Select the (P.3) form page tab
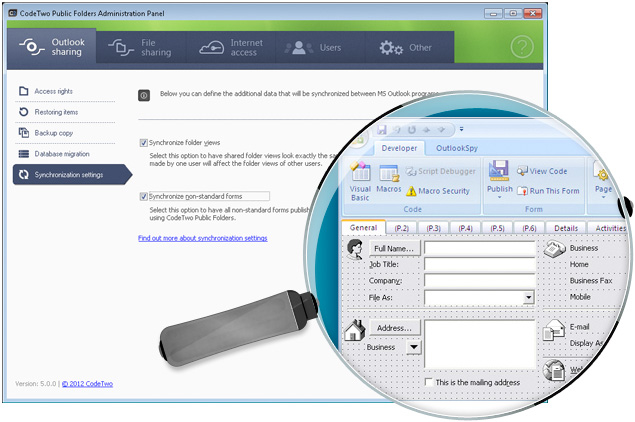This screenshot has width=635, height=422. pos(433,228)
